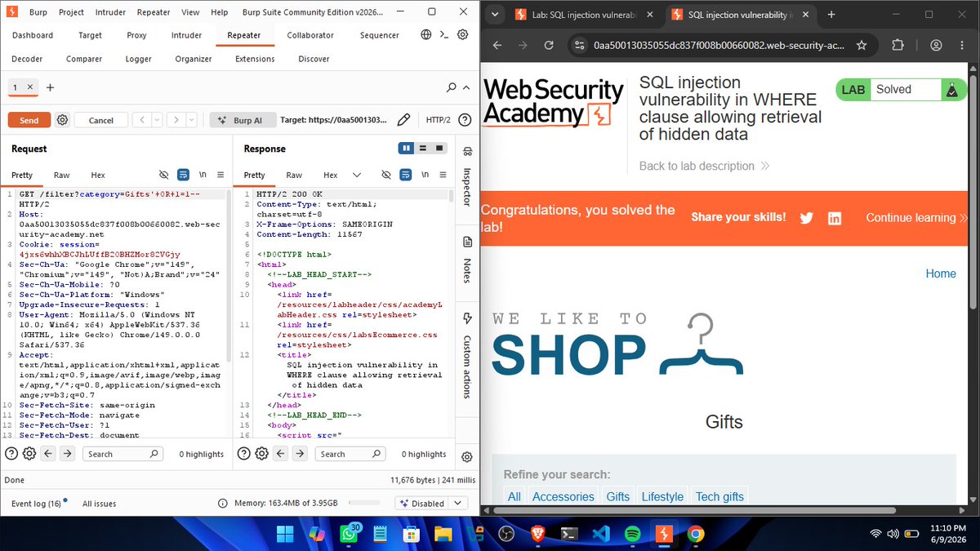Open the Custom actions side panel
The width and height of the screenshot is (980, 551).
click(x=467, y=357)
